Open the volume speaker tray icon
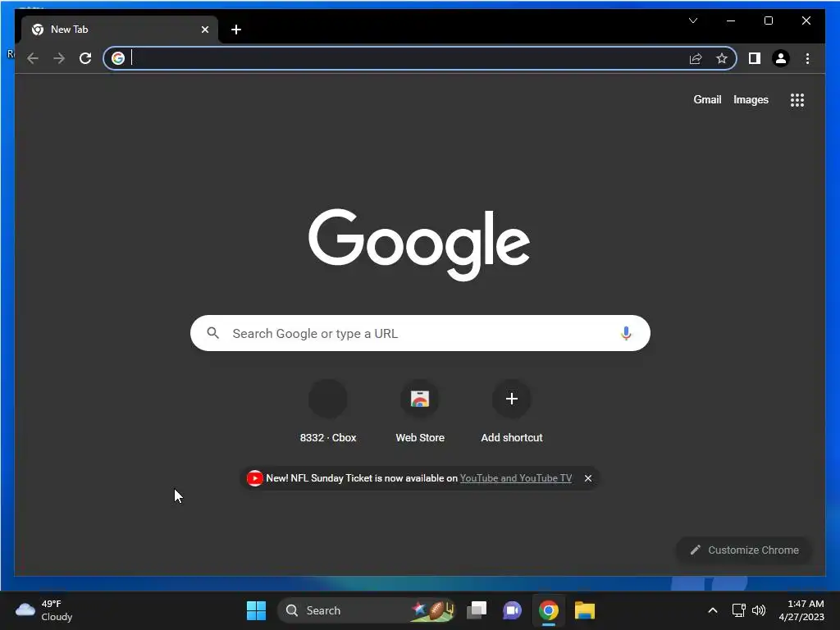 759,610
